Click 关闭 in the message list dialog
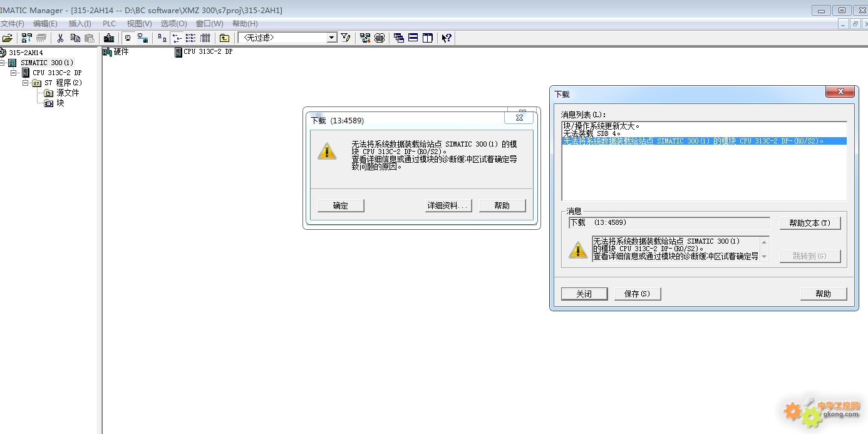This screenshot has width=868, height=434. coord(584,294)
